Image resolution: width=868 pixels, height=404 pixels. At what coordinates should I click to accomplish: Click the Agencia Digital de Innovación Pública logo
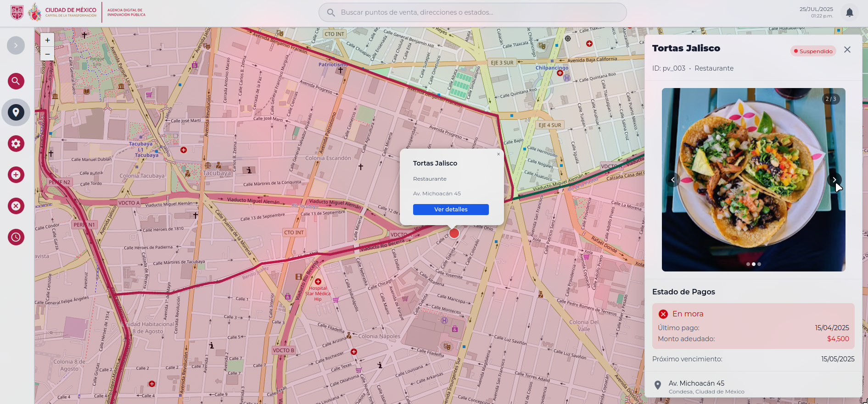click(127, 12)
